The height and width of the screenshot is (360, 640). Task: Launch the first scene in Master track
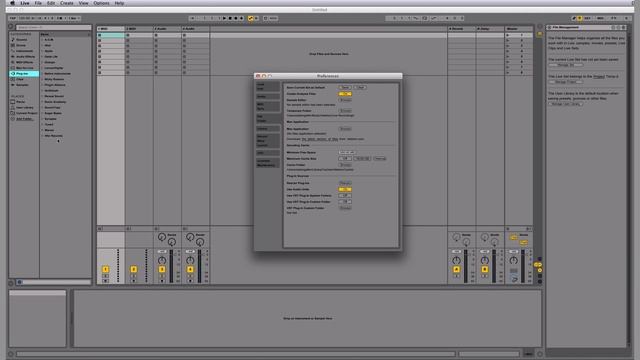click(508, 36)
